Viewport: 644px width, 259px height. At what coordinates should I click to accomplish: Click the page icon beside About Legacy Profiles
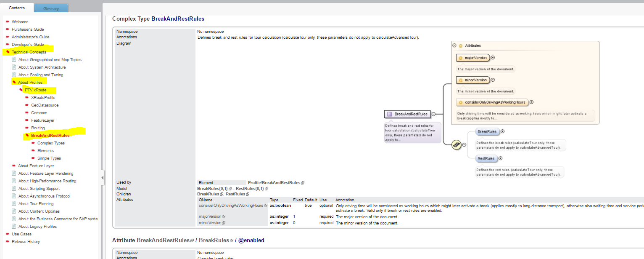pos(14,227)
